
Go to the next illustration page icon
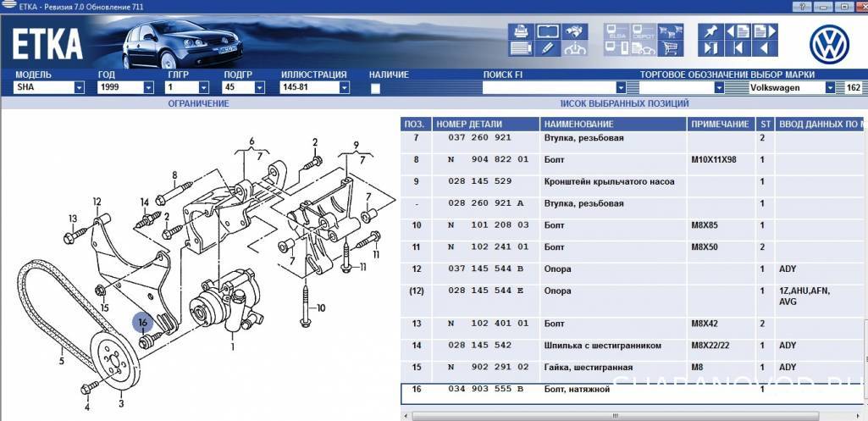point(765,30)
